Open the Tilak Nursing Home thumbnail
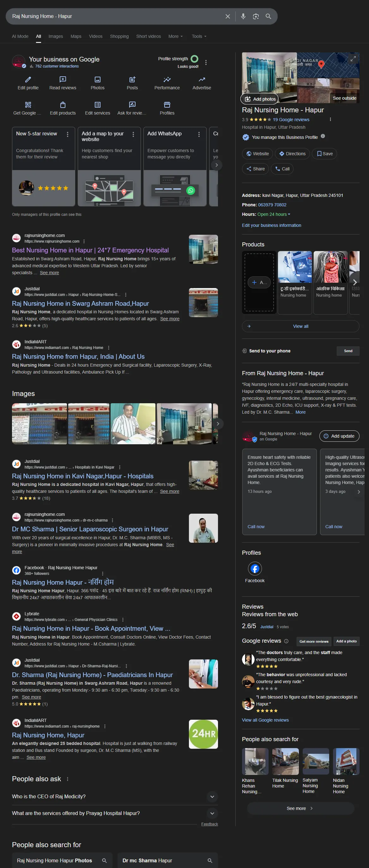 click(x=285, y=762)
